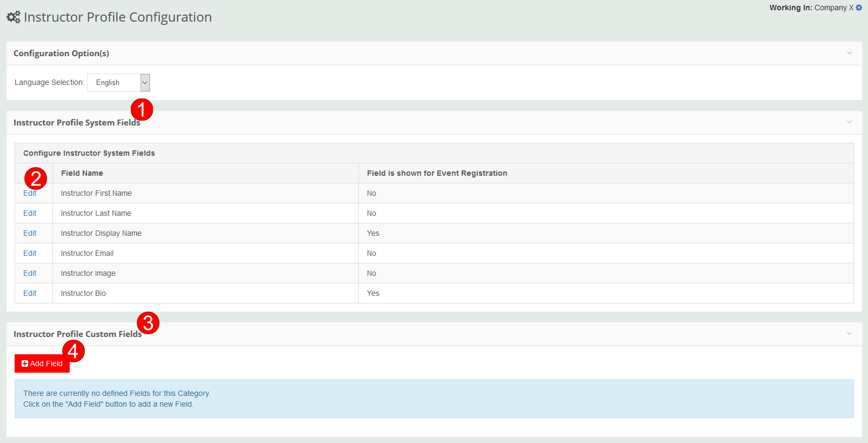Click the Add Field button
The image size is (868, 443).
tap(42, 363)
